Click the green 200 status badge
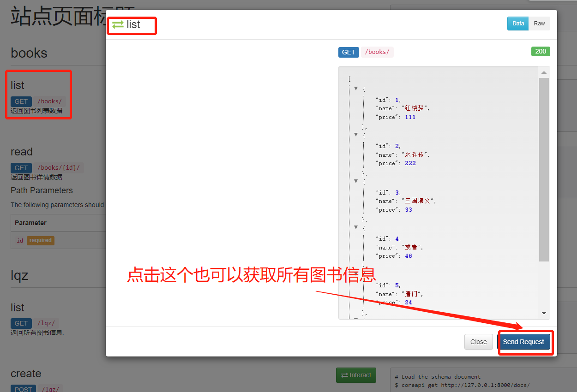 click(x=541, y=51)
